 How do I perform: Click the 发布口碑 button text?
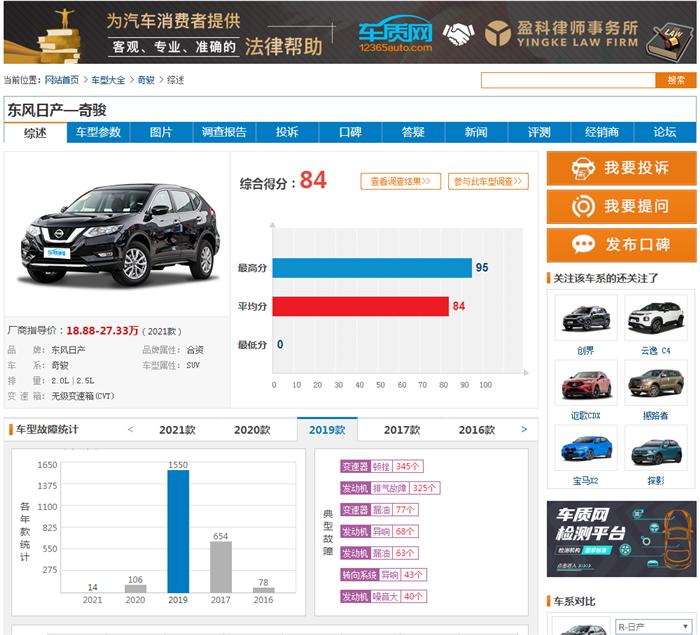tap(638, 245)
